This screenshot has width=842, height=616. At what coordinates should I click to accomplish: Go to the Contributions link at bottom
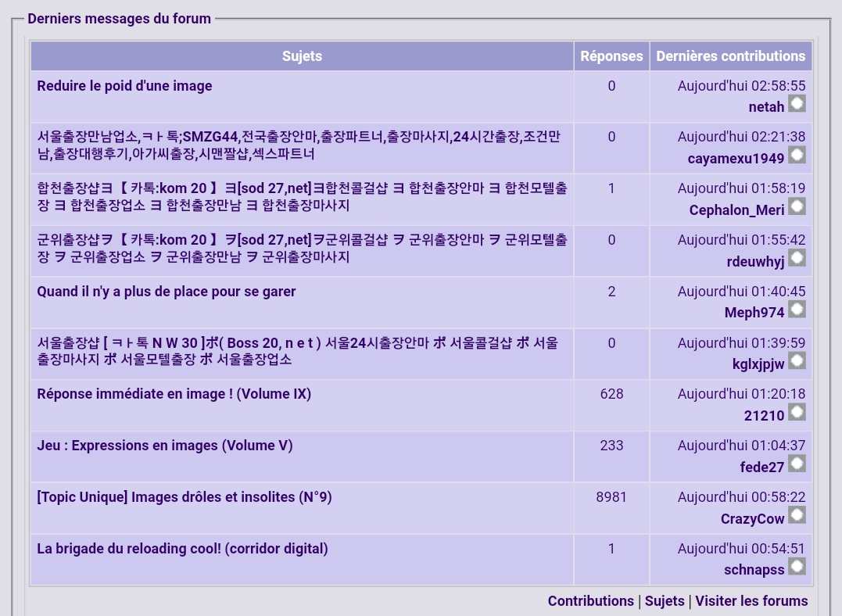590,601
